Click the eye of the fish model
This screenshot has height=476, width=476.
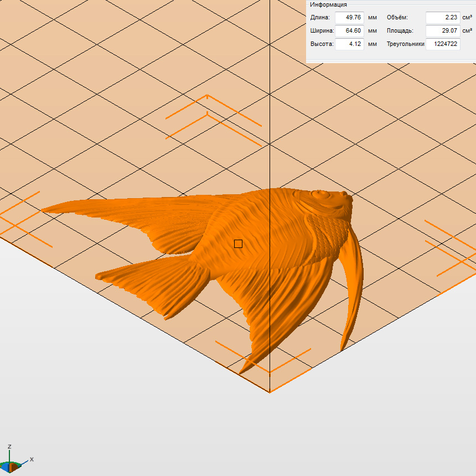pyautogui.click(x=320, y=195)
